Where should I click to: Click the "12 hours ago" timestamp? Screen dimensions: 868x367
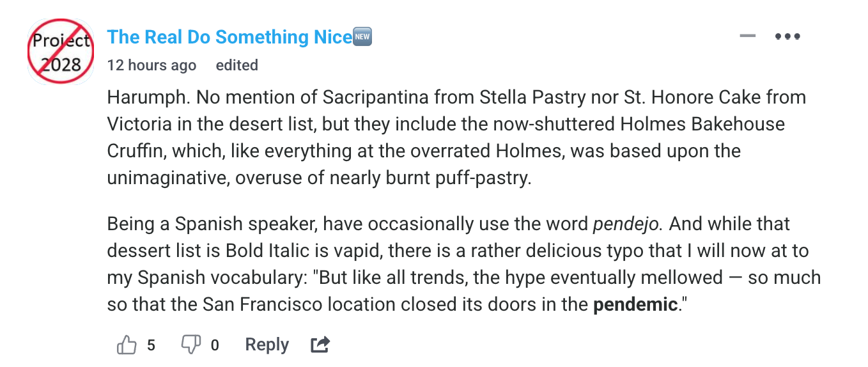click(x=151, y=65)
